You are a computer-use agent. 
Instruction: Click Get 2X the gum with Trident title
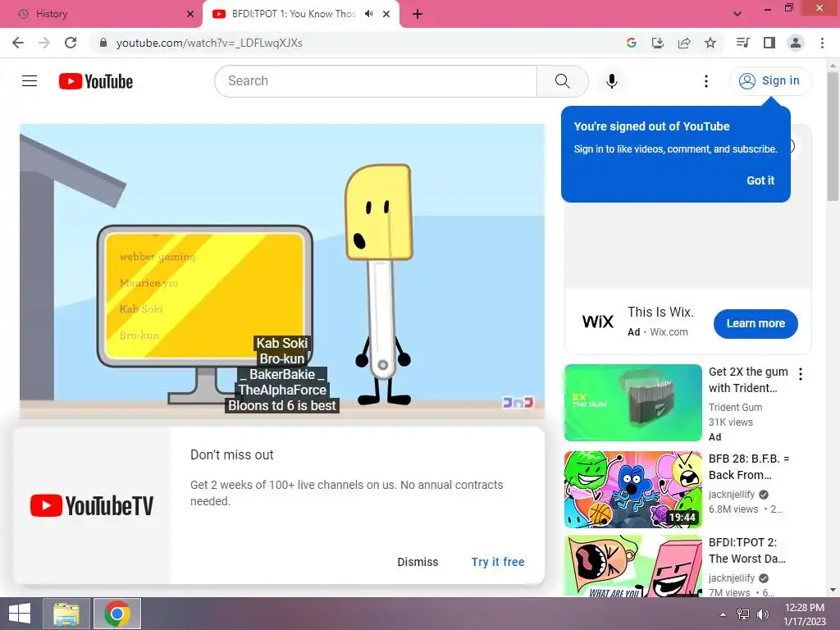tap(748, 380)
